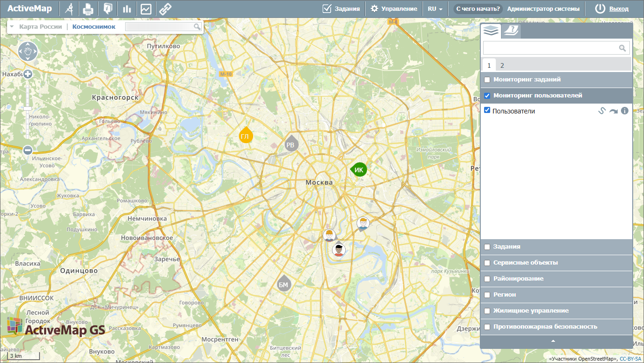Click the printer icon in the toolbar
The image size is (644, 363).
pos(88,8)
